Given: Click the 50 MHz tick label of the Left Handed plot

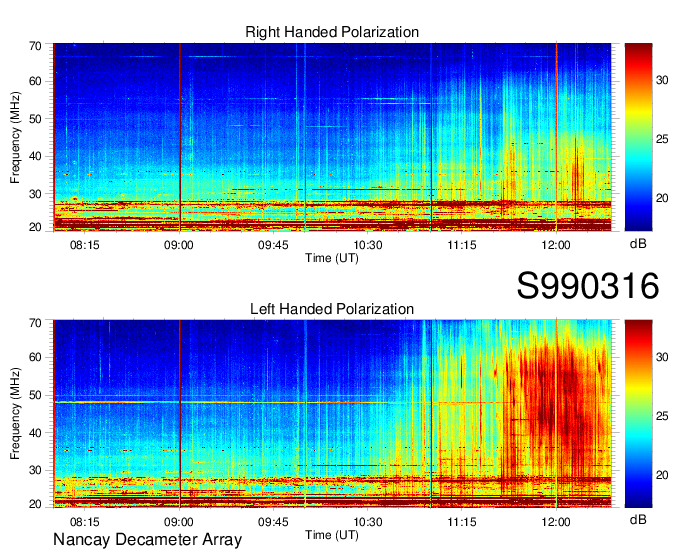Looking at the screenshot, I should pyautogui.click(x=35, y=395).
